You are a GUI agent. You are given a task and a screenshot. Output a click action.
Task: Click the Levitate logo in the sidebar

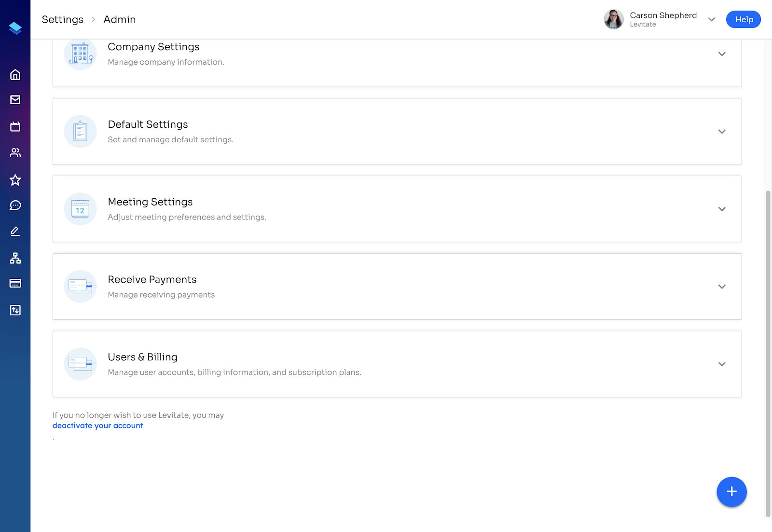tap(15, 28)
